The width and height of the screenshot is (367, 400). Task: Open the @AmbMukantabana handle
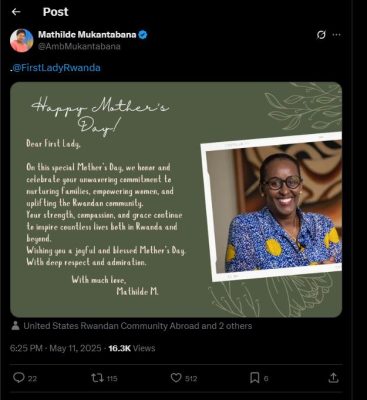coord(79,46)
